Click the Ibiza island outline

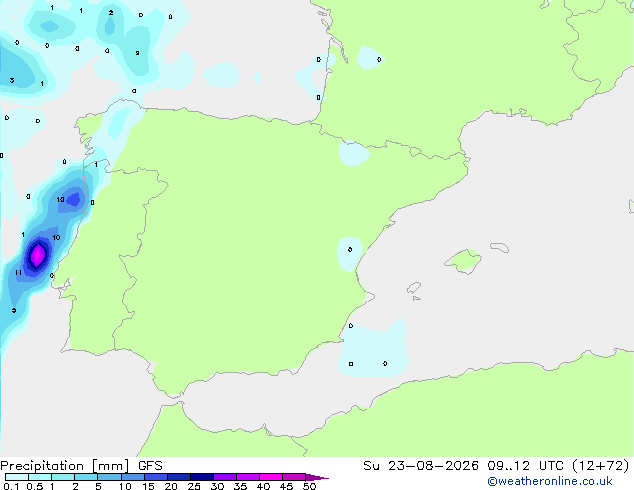pyautogui.click(x=414, y=288)
